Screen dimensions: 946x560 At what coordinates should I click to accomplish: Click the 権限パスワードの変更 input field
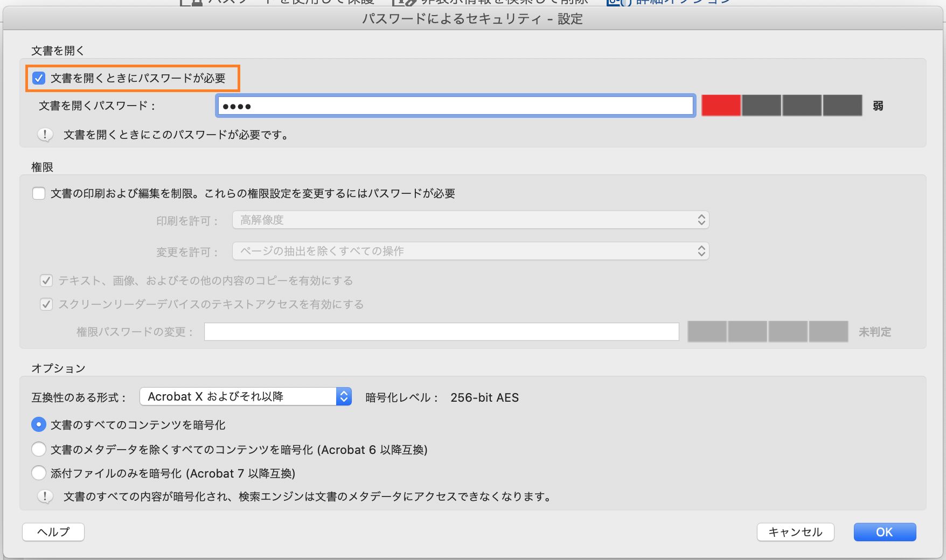[442, 332]
